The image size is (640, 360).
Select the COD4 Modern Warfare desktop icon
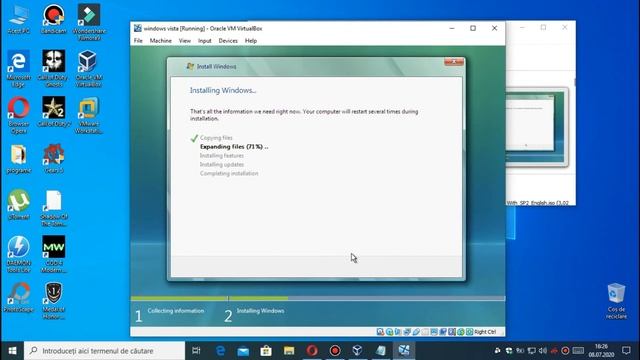click(53, 254)
